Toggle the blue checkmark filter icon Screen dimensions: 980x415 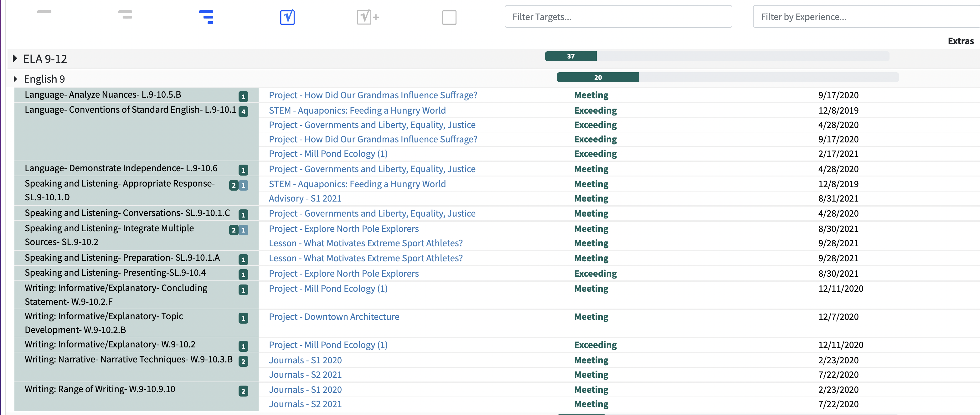287,17
